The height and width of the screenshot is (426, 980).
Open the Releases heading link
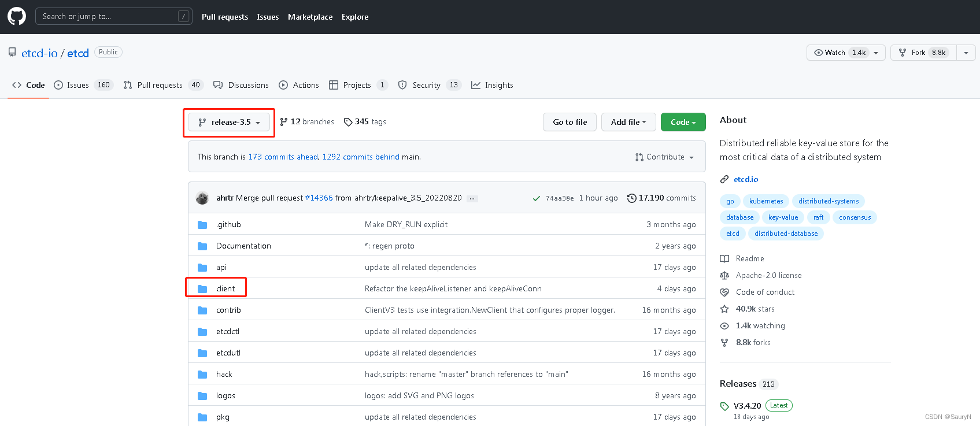[738, 384]
